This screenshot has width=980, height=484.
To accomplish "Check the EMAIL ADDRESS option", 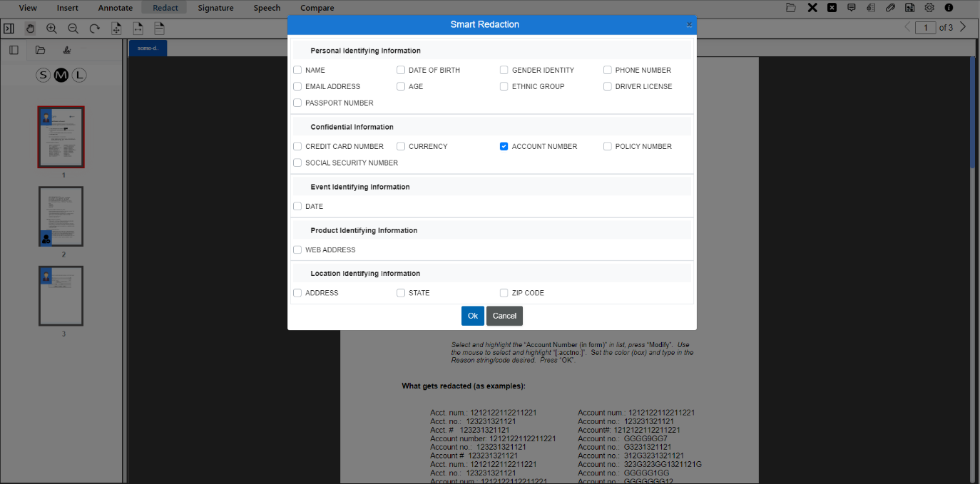I will pos(297,86).
